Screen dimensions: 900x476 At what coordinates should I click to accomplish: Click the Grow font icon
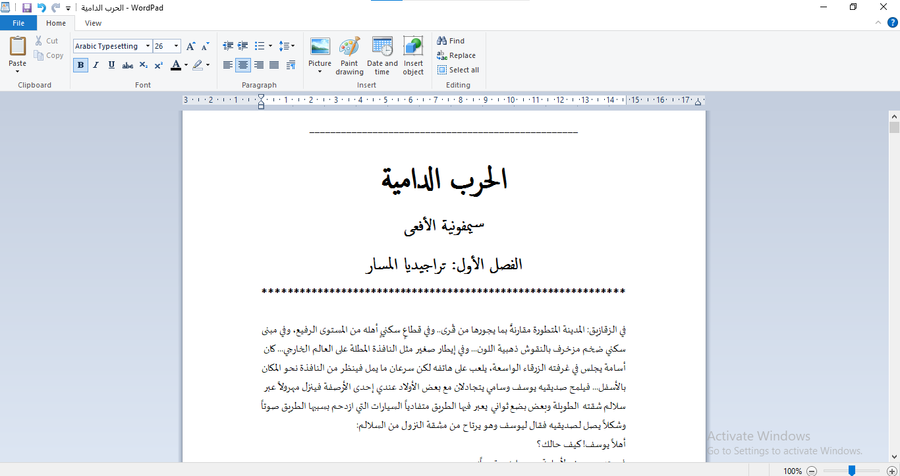(x=191, y=46)
